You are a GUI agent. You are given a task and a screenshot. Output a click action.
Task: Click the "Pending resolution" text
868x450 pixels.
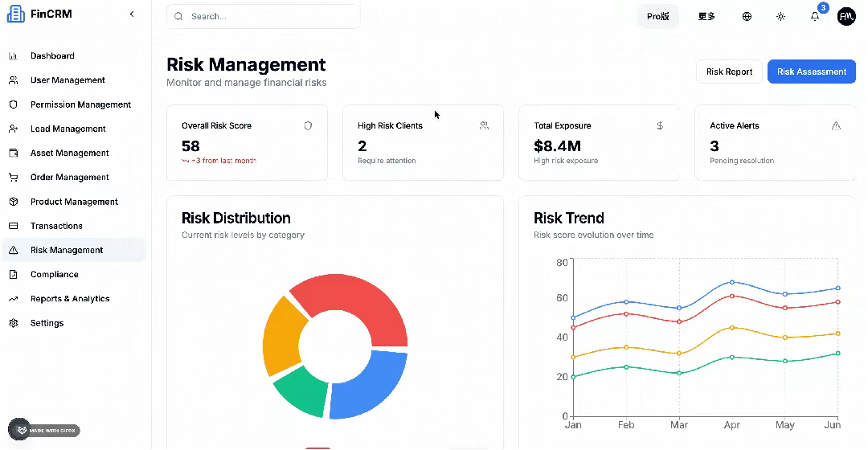point(742,161)
